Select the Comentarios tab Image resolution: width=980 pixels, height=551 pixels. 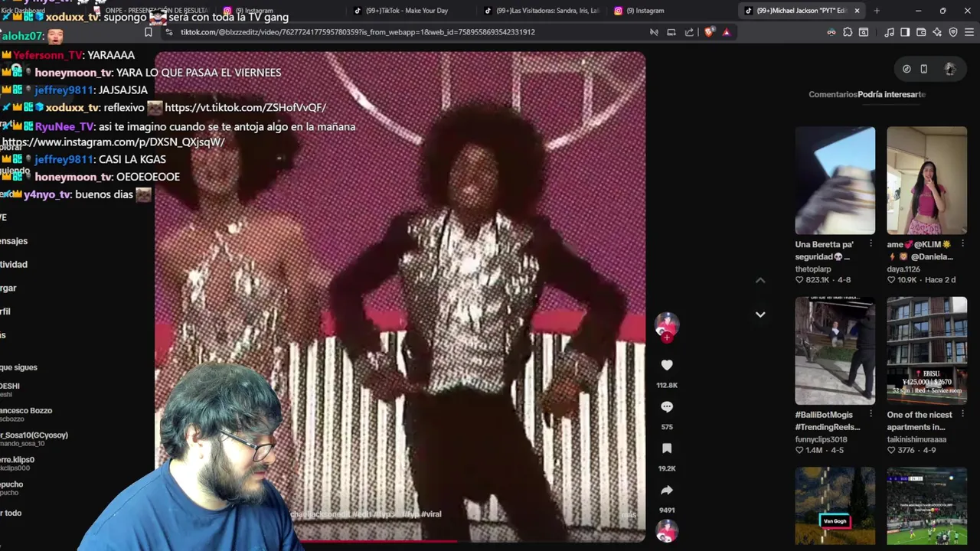(833, 94)
